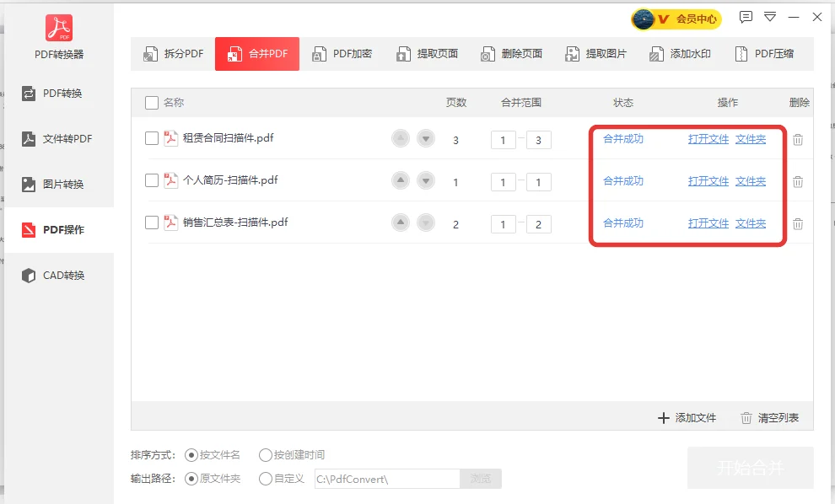The width and height of the screenshot is (835, 504).
Task: Click 文件夹 link for 租赁合同扫描件.pdf
Action: point(751,139)
